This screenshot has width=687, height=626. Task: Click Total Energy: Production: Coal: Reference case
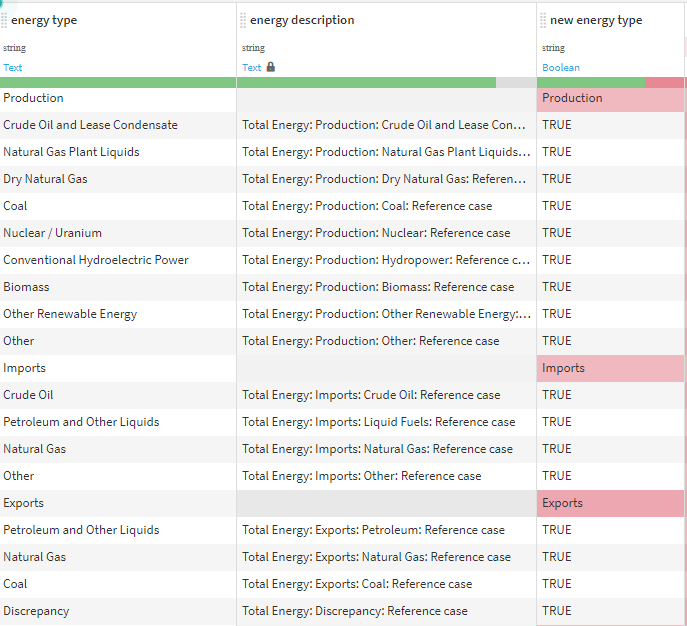pyautogui.click(x=367, y=206)
